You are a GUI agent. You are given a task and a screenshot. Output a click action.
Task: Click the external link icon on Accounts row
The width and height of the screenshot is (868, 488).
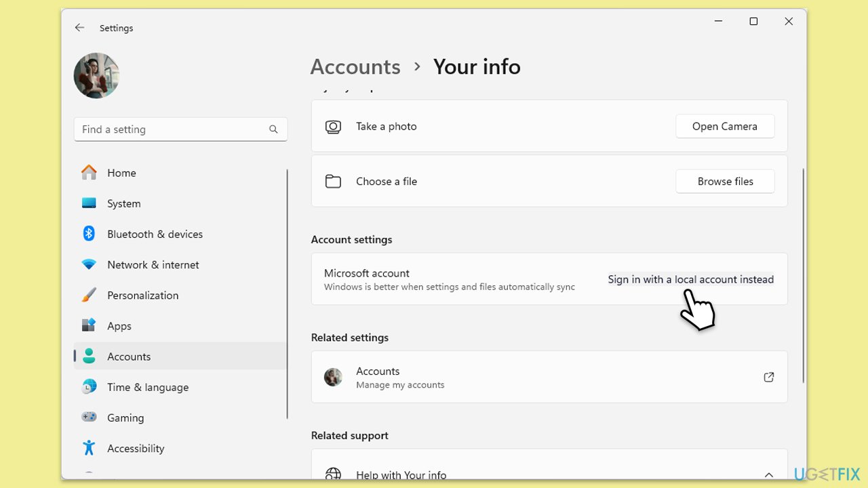point(769,377)
